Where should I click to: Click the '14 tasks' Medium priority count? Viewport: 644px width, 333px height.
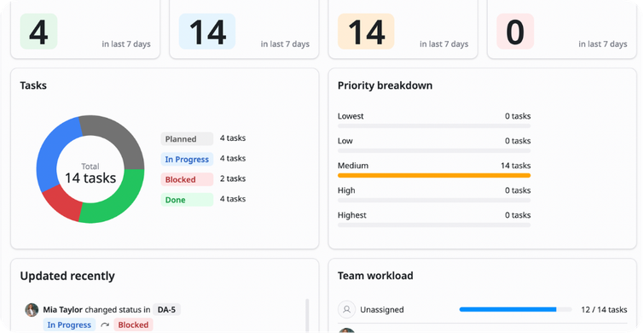pyautogui.click(x=515, y=166)
